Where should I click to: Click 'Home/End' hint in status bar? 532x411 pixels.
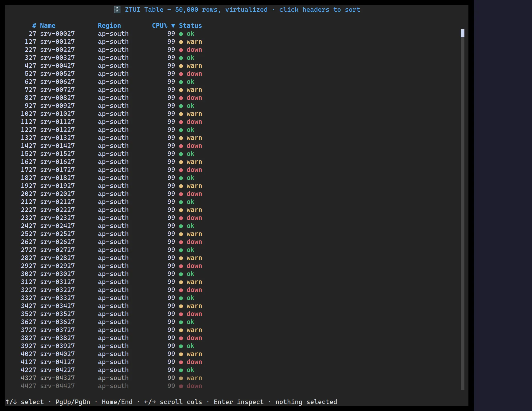(x=117, y=402)
